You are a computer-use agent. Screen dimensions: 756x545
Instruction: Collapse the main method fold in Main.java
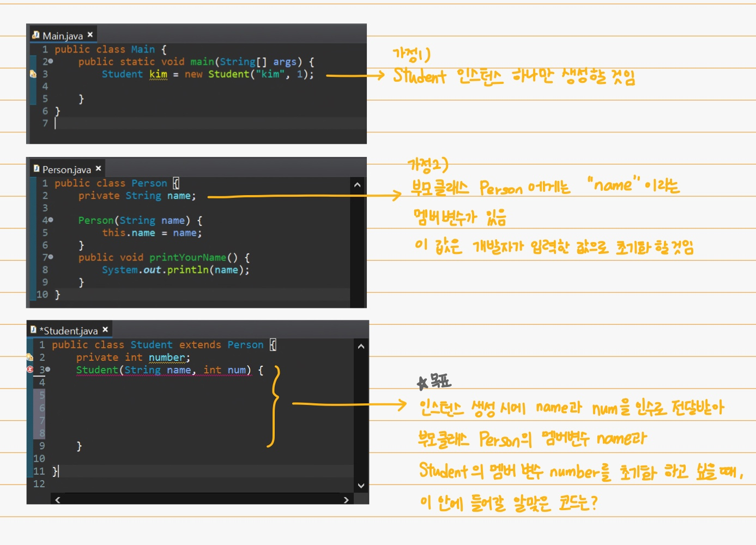click(51, 62)
